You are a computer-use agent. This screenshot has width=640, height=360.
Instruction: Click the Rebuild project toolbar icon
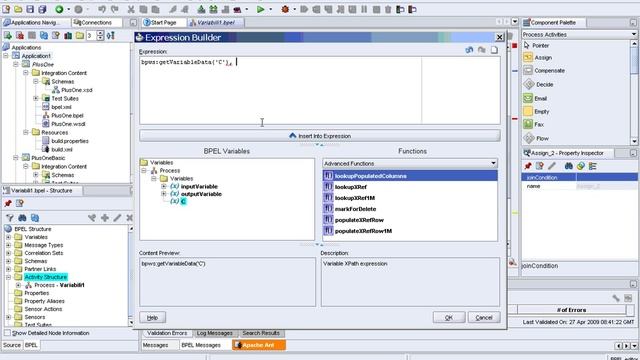(x=213, y=9)
